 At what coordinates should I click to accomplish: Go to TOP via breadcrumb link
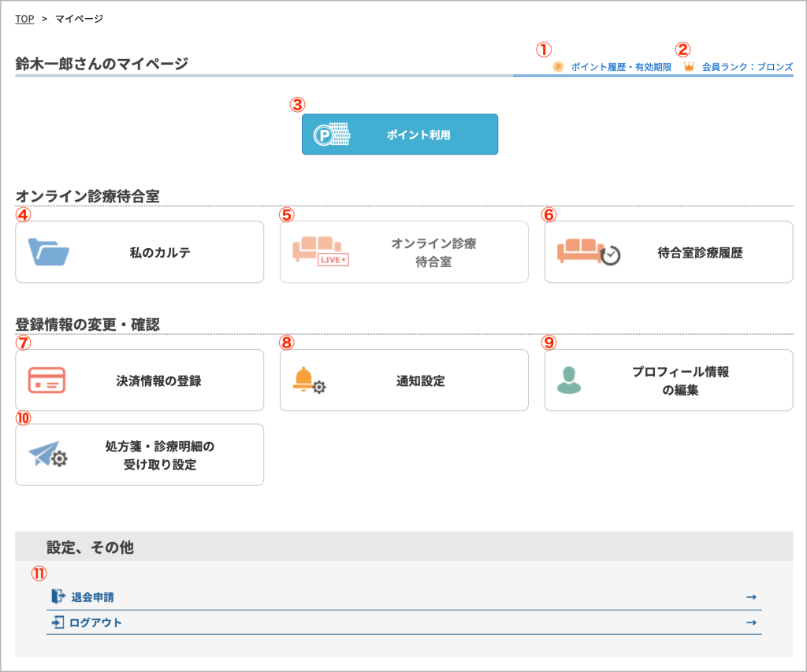pyautogui.click(x=24, y=19)
